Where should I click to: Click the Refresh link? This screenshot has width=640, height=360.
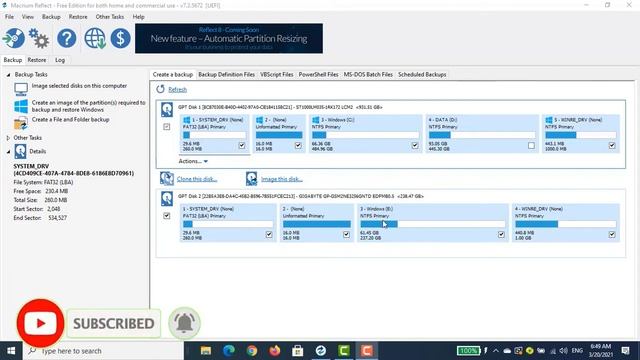pos(178,89)
